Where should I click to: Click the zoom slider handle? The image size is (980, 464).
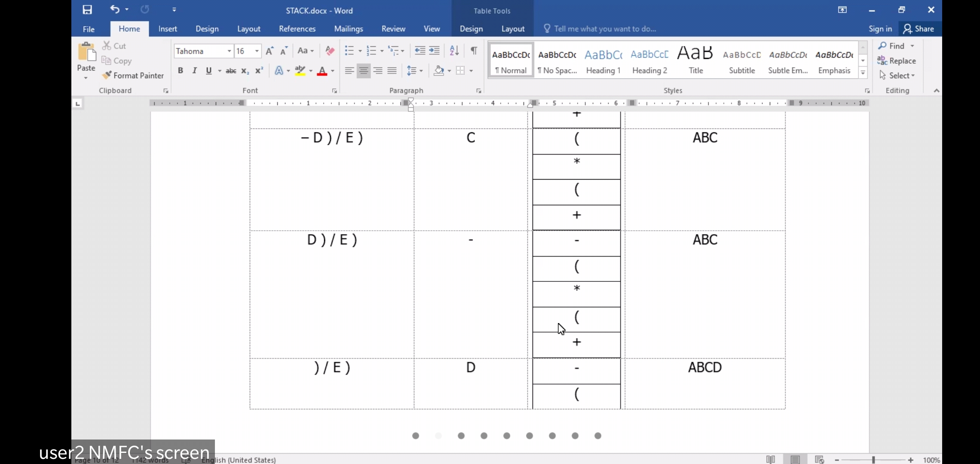pyautogui.click(x=873, y=460)
